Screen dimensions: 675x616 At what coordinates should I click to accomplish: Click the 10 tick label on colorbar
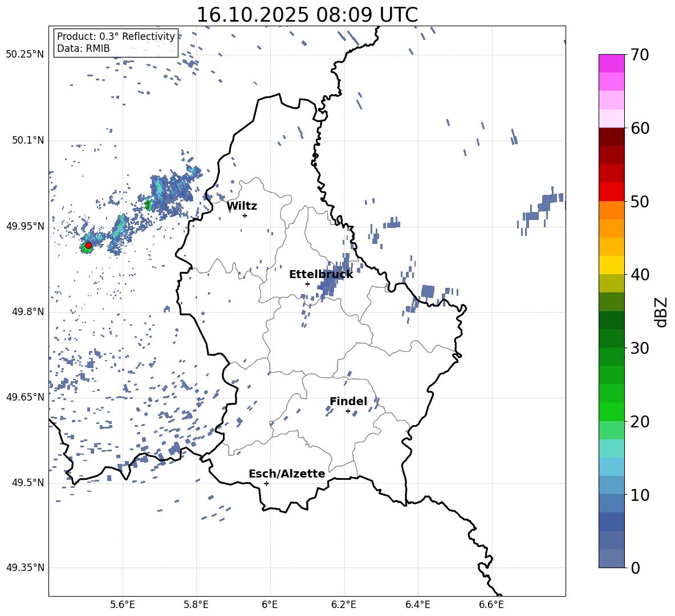click(640, 495)
